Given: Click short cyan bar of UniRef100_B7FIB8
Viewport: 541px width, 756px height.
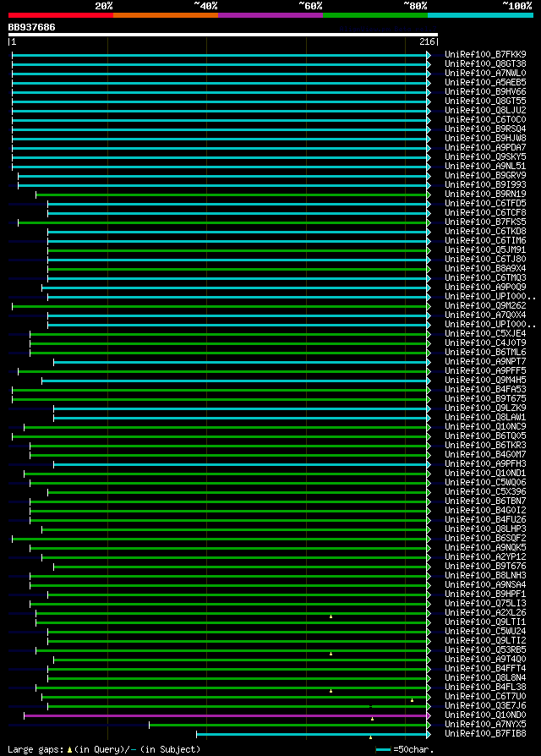Looking at the screenshot, I should click(312, 734).
